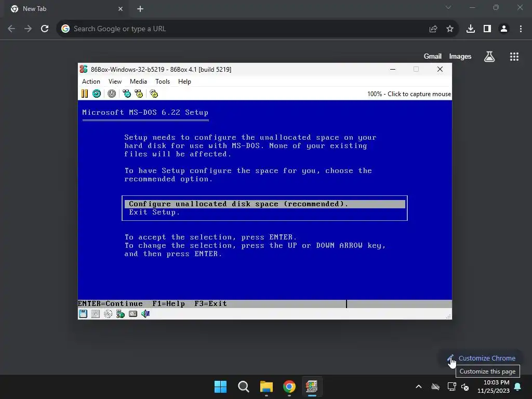Minimize the 86Box window
This screenshot has width=532, height=399.
(x=393, y=69)
